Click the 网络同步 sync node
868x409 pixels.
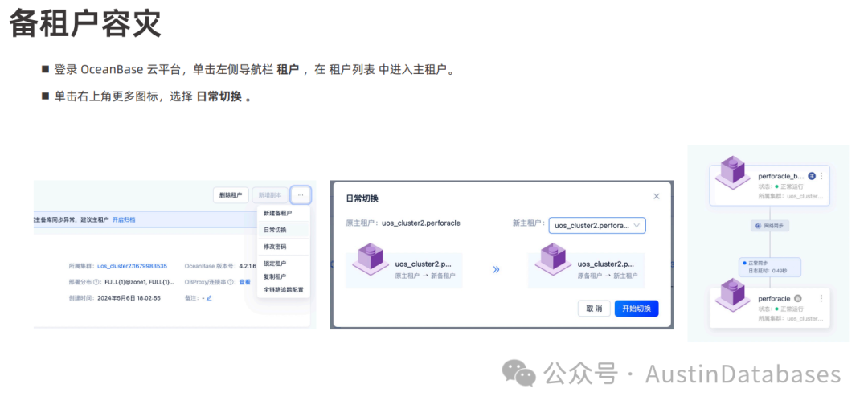[x=770, y=226]
